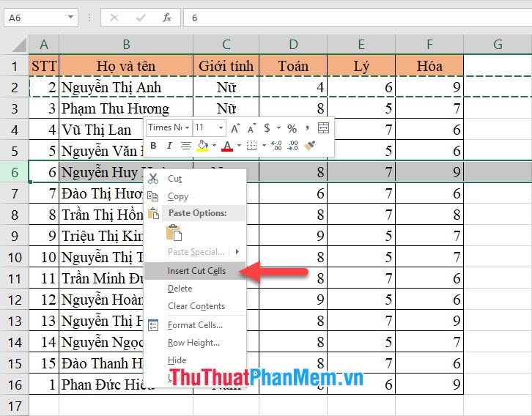Apply yellow fill color bucket
The image size is (532, 416).
pyautogui.click(x=202, y=146)
